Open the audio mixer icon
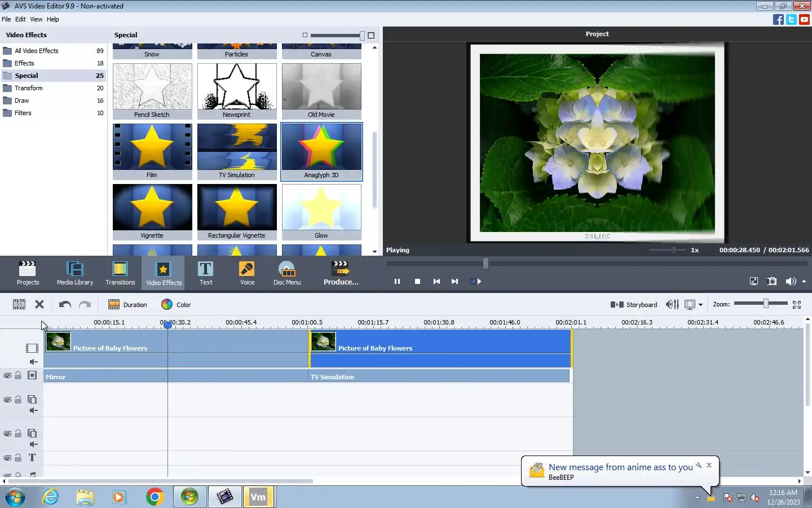This screenshot has height=508, width=812. [672, 304]
